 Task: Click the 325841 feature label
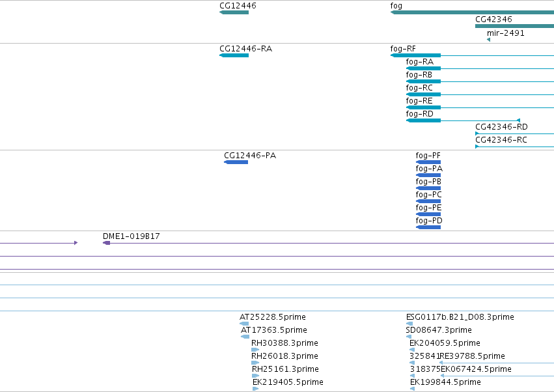pyautogui.click(x=424, y=356)
